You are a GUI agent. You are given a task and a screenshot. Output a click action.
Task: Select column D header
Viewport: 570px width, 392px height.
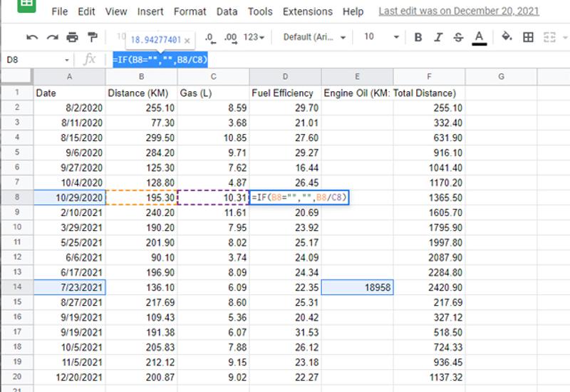(286, 77)
